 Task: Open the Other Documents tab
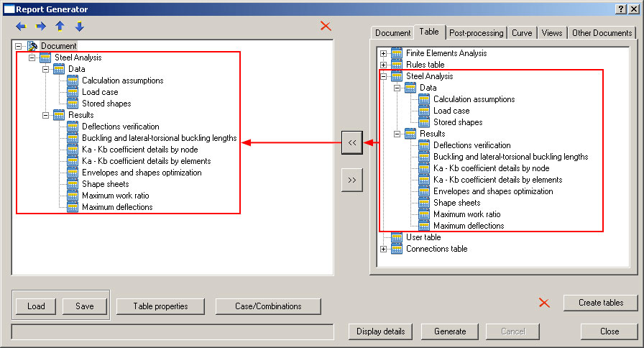[x=602, y=32]
